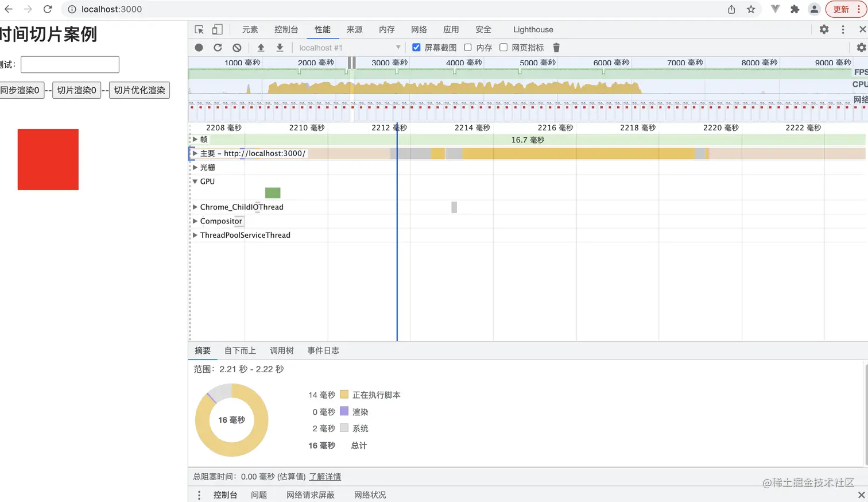The height and width of the screenshot is (502, 868).
Task: Close the bottom drawer
Action: pos(861,495)
